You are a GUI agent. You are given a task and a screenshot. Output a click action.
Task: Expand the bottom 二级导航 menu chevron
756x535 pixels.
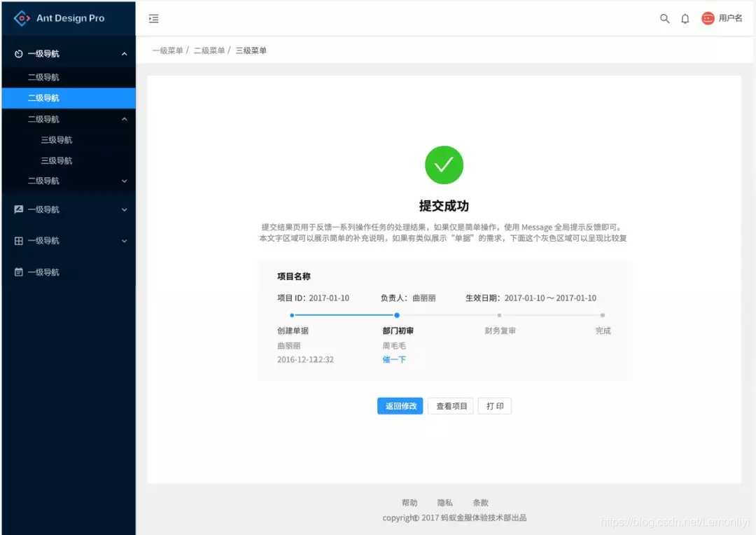pos(125,181)
